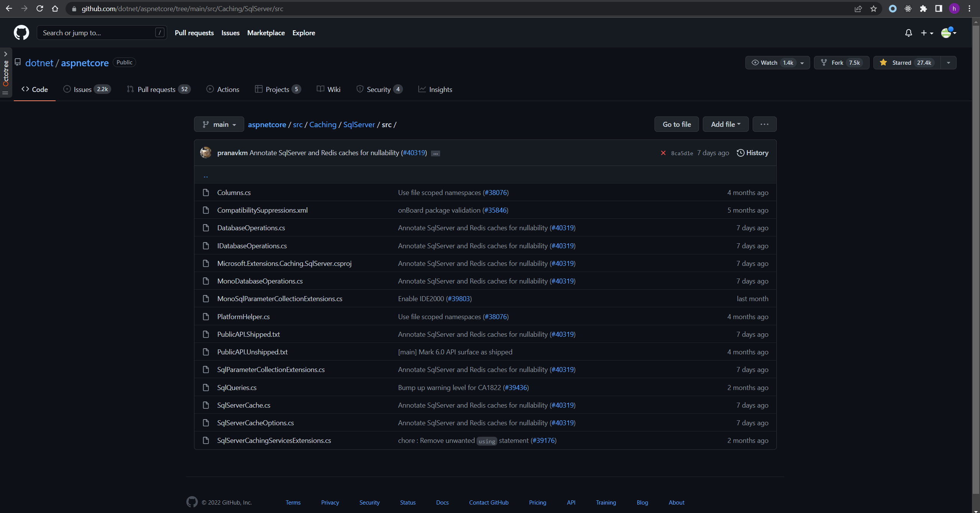Click file icon beside PublicAPI.Shipped.txt
This screenshot has width=980, height=513.
(x=206, y=334)
